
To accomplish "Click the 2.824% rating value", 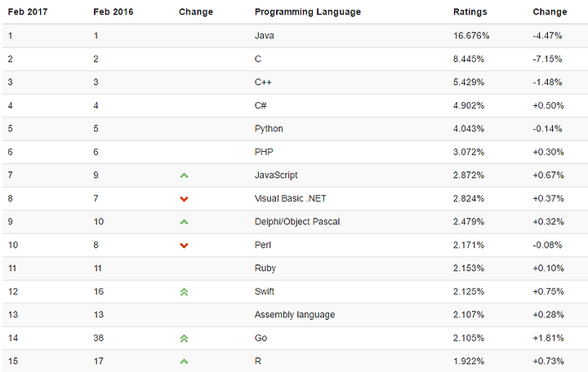I will [x=469, y=198].
